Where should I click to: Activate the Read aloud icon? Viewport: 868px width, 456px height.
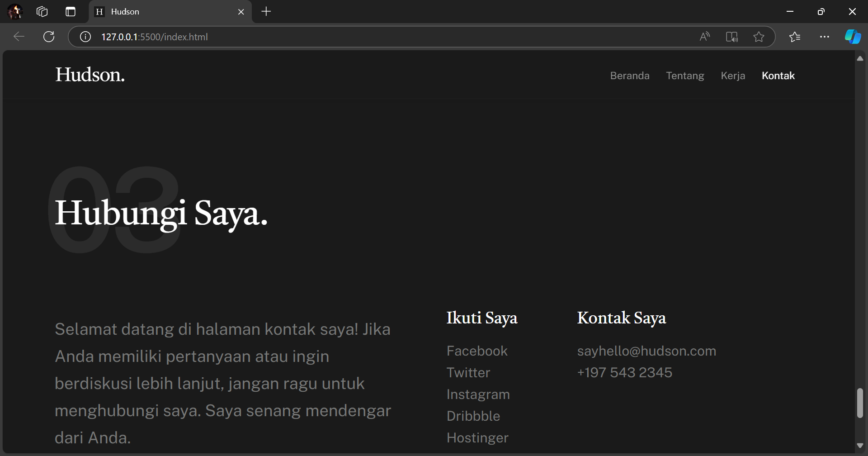coord(704,37)
